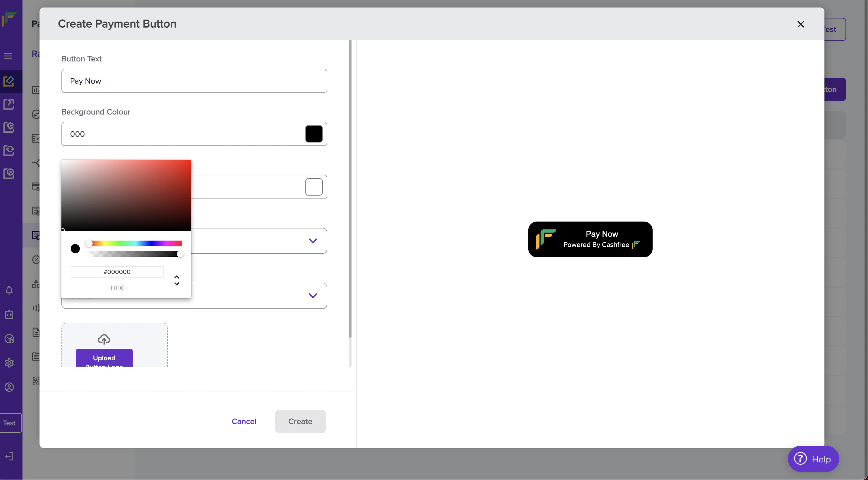Image resolution: width=868 pixels, height=480 pixels.
Task: Expand the first dropdown chevron
Action: point(313,241)
